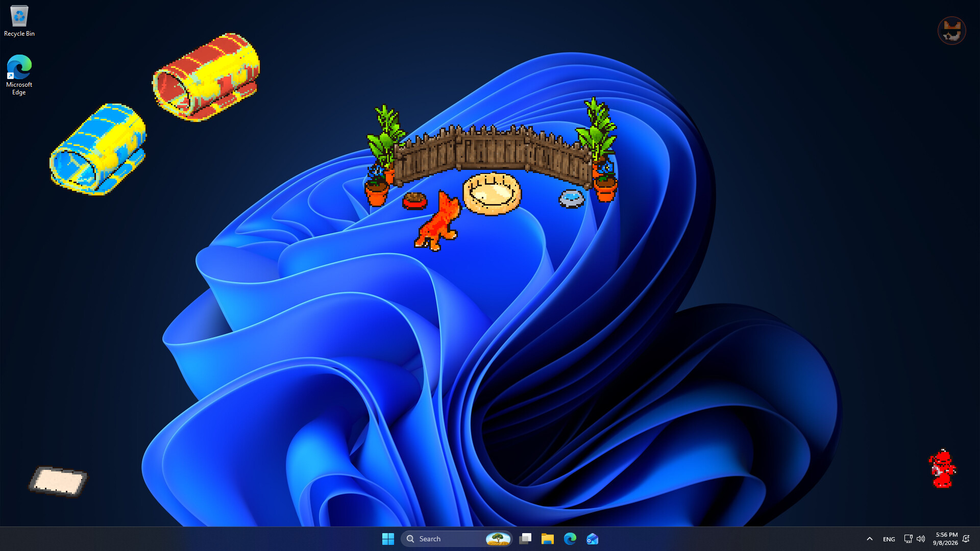Click the blue water bowl
The image size is (980, 551).
(x=571, y=198)
